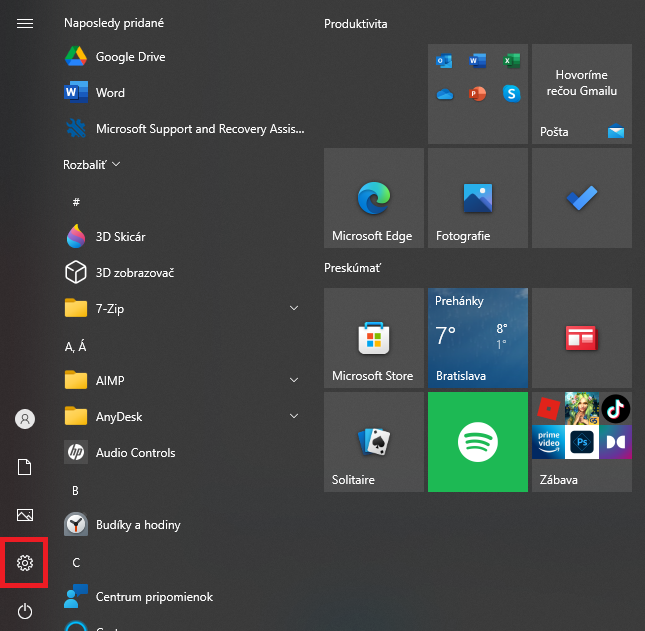This screenshot has width=645, height=631.
Task: Open Skype in the Office tile group
Action: tap(511, 94)
